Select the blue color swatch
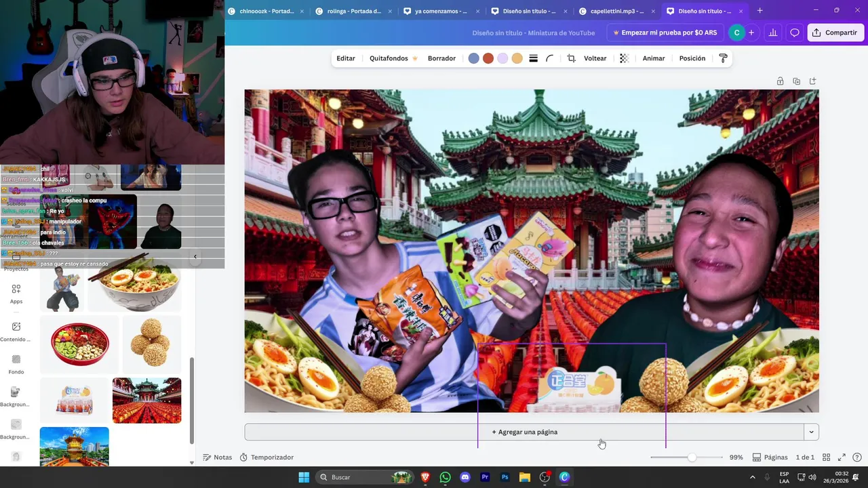The height and width of the screenshot is (488, 868). [x=473, y=58]
